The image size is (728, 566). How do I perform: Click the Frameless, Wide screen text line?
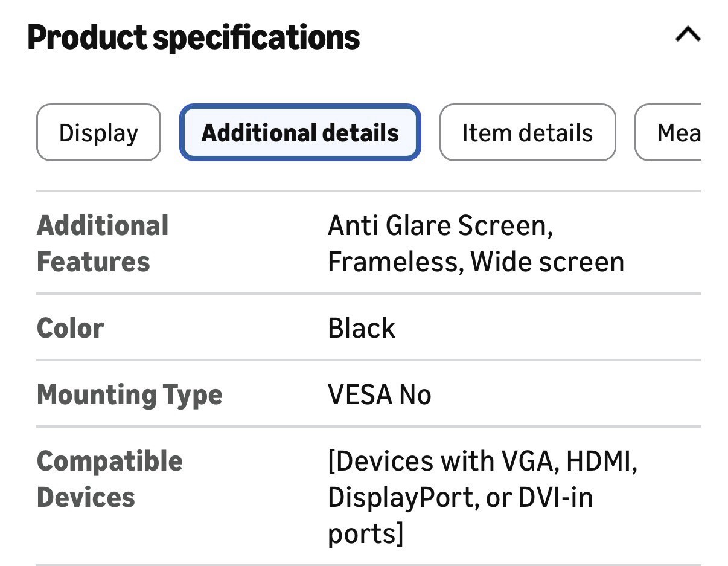[476, 262]
